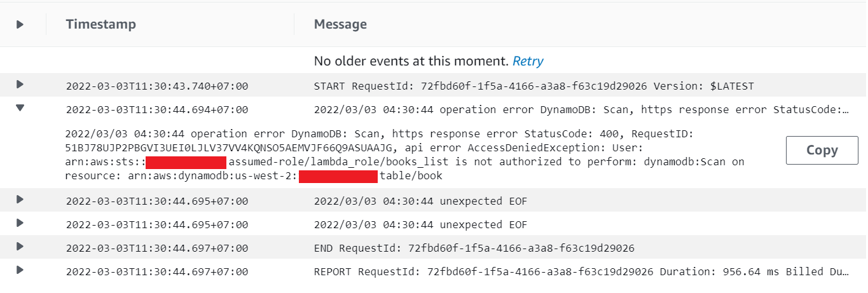This screenshot has width=868, height=293.
Task: Collapse the expanded DynamoDB Scan error row
Action: click(x=20, y=108)
